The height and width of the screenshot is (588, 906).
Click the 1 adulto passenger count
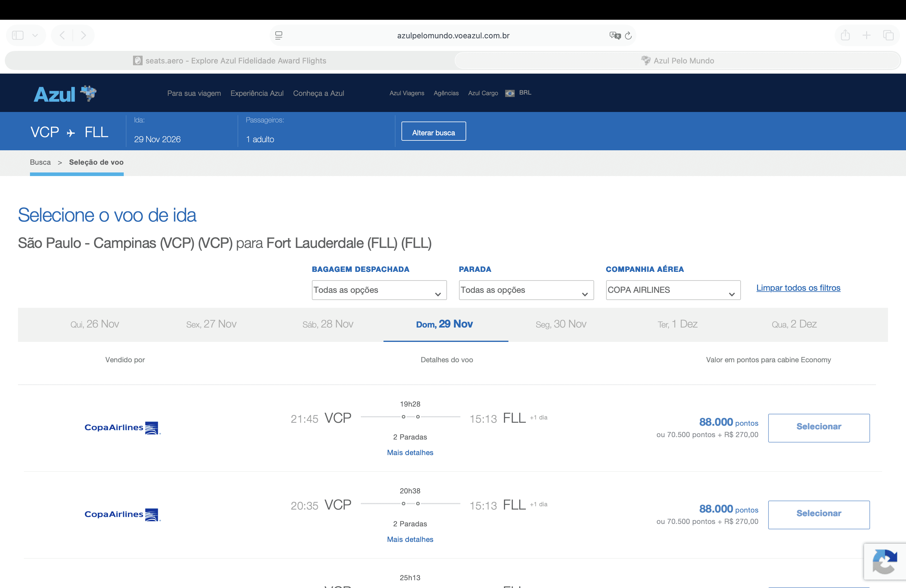point(260,139)
